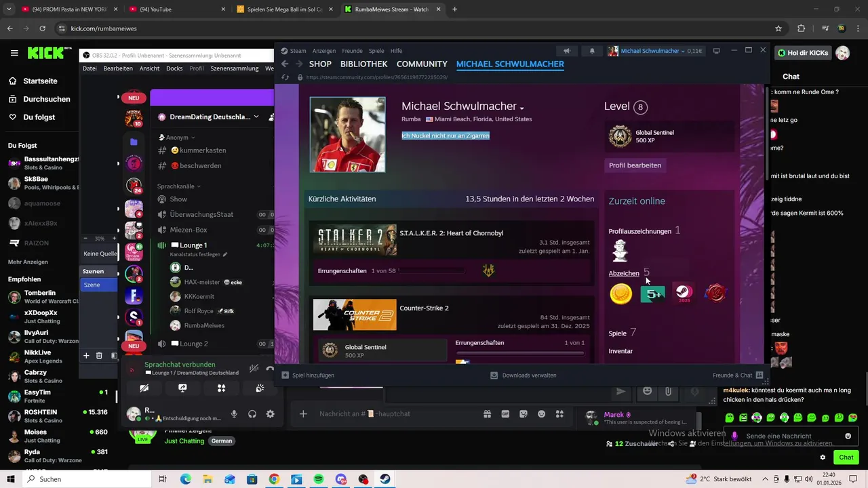Open Freunde menu in Steam
The width and height of the screenshot is (868, 488).
[x=353, y=51]
